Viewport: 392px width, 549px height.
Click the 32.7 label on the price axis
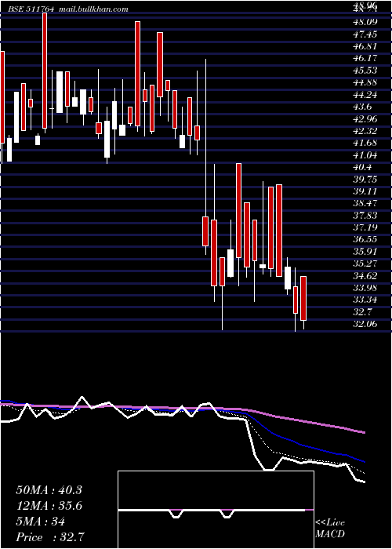(362, 312)
